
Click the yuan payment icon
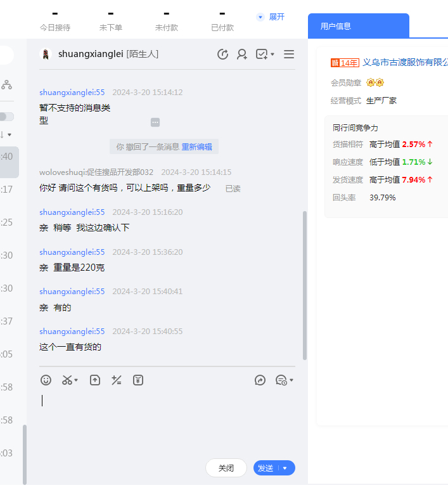coord(138,380)
